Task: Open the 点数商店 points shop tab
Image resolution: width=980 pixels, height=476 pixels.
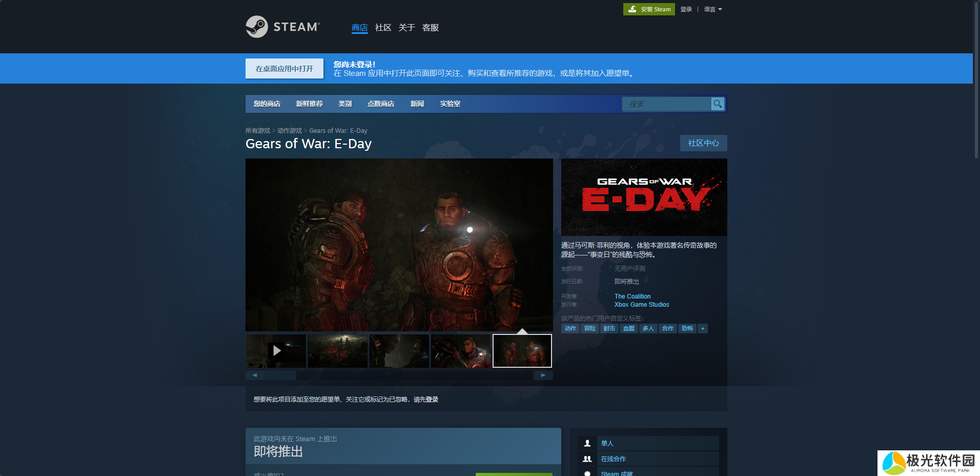Action: click(x=380, y=104)
